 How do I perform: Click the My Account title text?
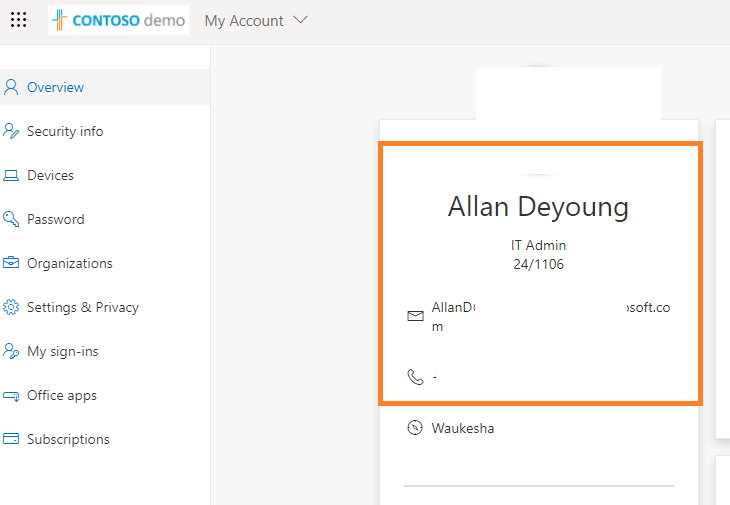click(244, 20)
